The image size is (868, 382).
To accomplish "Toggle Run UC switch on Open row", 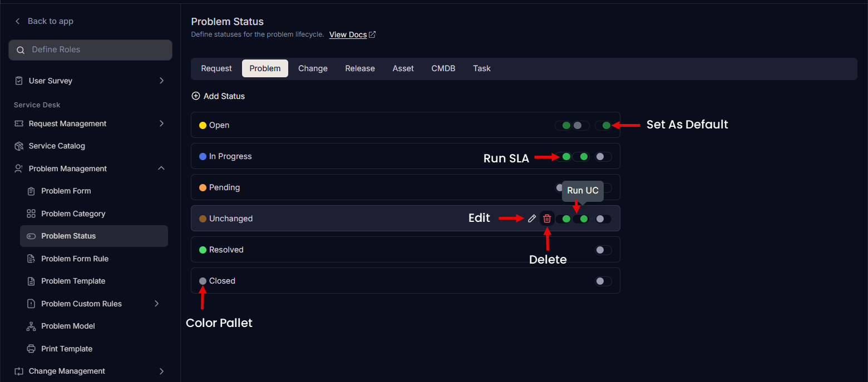I will coord(581,125).
